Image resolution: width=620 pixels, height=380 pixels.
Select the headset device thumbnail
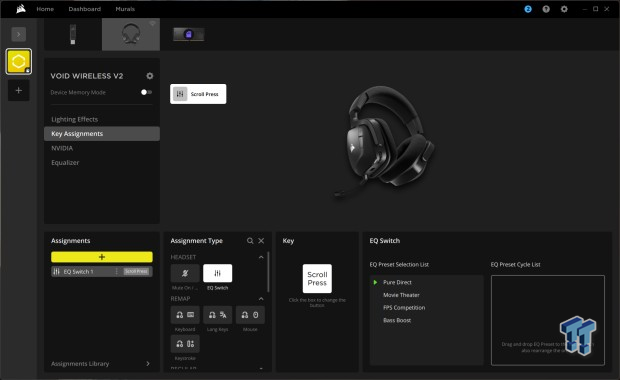(x=131, y=34)
